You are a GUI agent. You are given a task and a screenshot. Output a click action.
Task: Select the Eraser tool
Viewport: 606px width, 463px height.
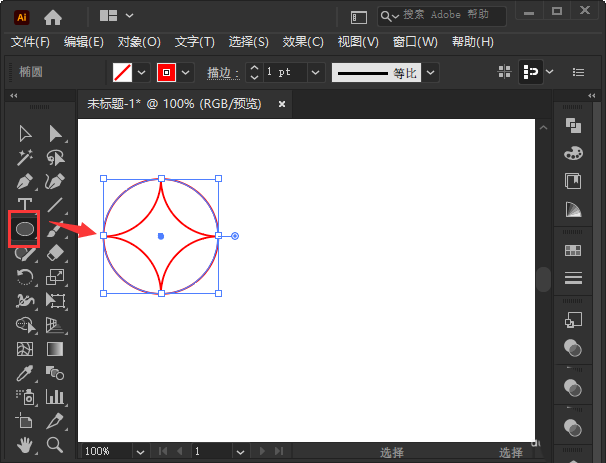(x=56, y=253)
